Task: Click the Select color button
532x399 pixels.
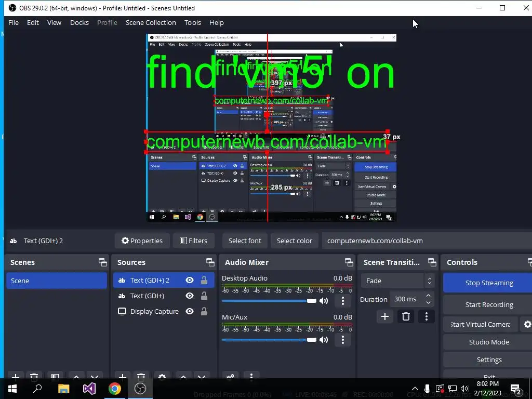Action: click(294, 241)
